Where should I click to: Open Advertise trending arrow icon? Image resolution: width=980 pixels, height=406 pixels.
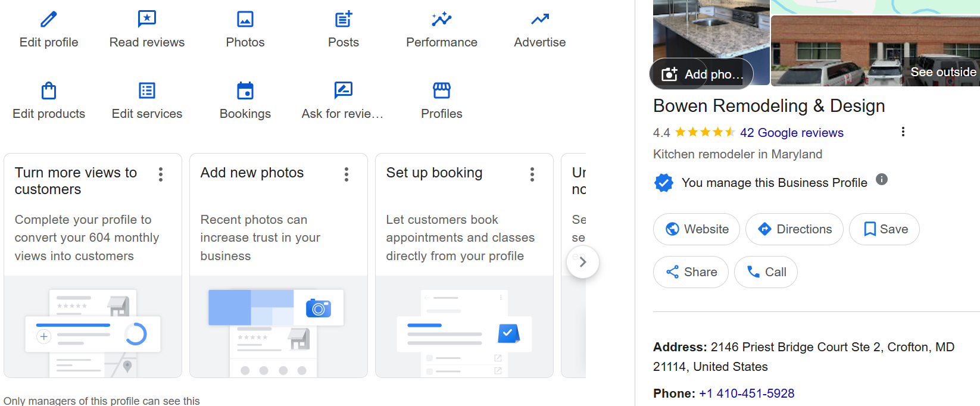(540, 19)
